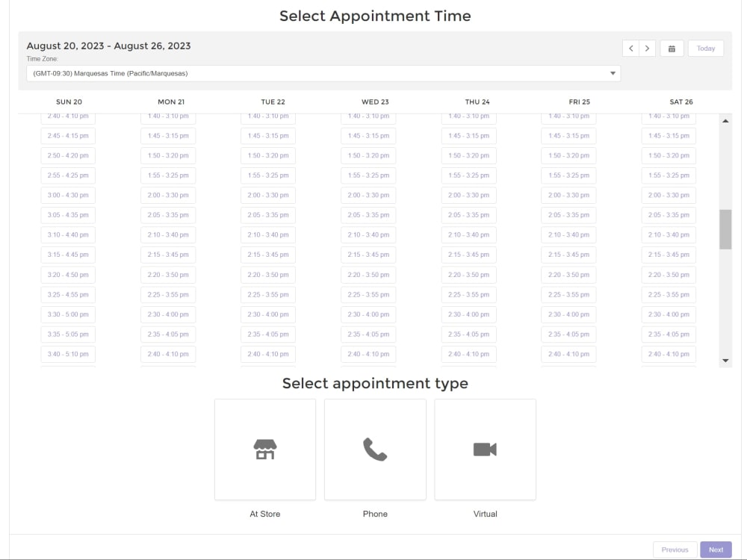The width and height of the screenshot is (747, 560).
Task: Click the SAT 26 column header
Action: click(x=681, y=102)
